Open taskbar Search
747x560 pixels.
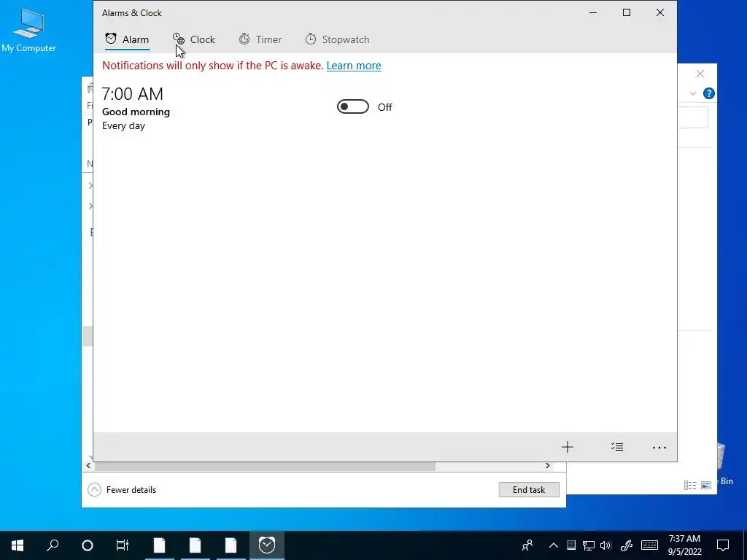pyautogui.click(x=53, y=545)
